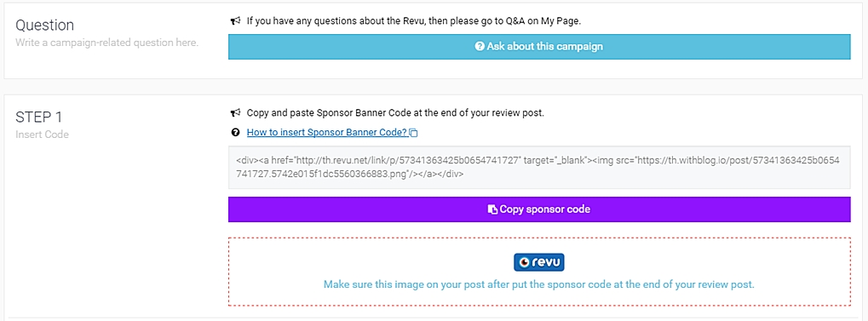Click the 'Copy and paste Sponsor Banner Code' instruction
Viewport: 868px width, 321px height.
coord(396,113)
